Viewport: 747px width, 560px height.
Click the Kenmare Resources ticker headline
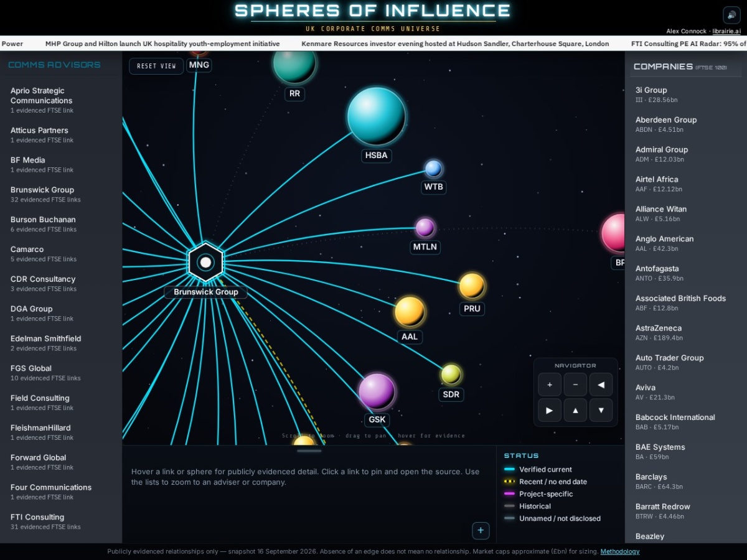(x=455, y=44)
